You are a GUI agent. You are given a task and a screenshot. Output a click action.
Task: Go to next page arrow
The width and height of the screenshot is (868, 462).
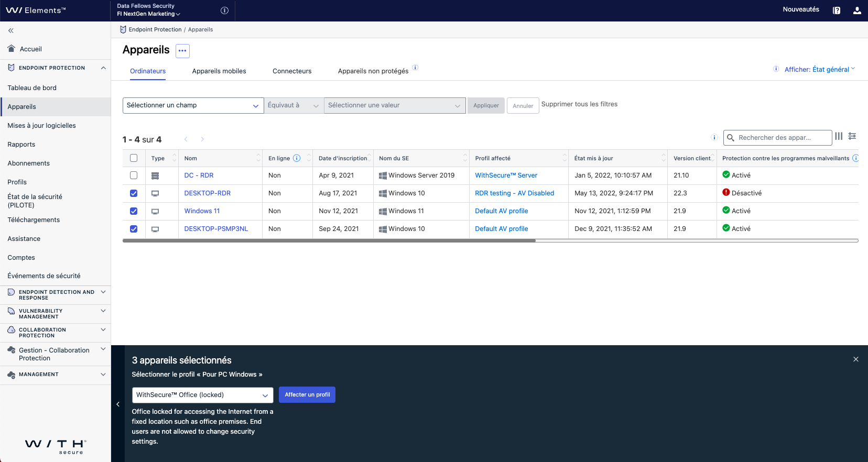tap(202, 139)
